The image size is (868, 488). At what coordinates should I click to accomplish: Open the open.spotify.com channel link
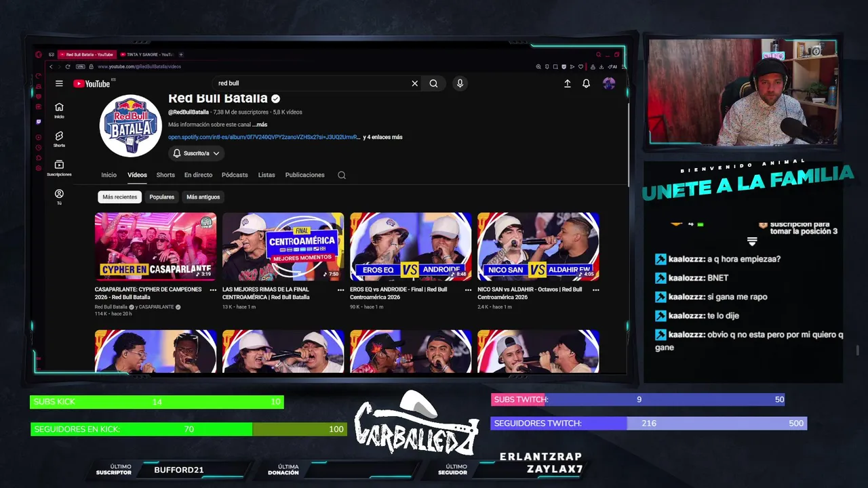[x=264, y=137]
